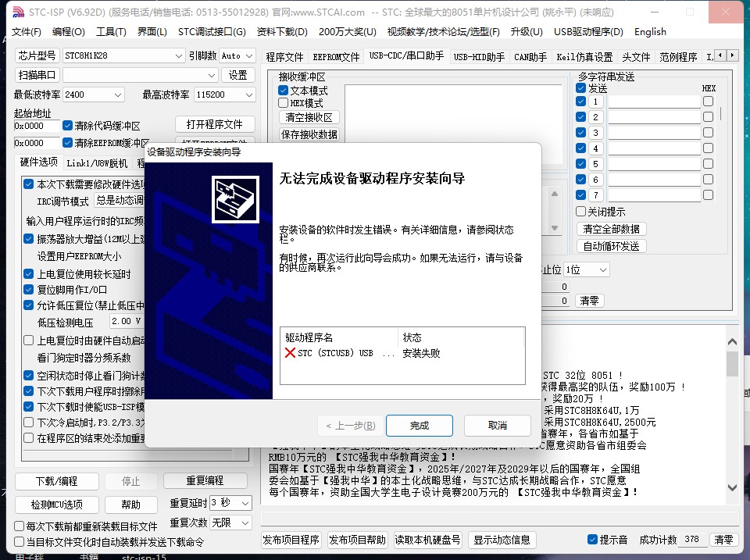Enable 每次下载前都重新装载目标文件 checkbox

point(19,526)
